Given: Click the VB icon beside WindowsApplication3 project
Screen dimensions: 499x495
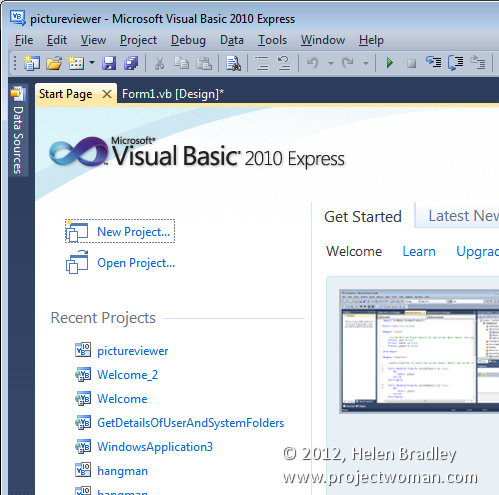Looking at the screenshot, I should tap(83, 446).
